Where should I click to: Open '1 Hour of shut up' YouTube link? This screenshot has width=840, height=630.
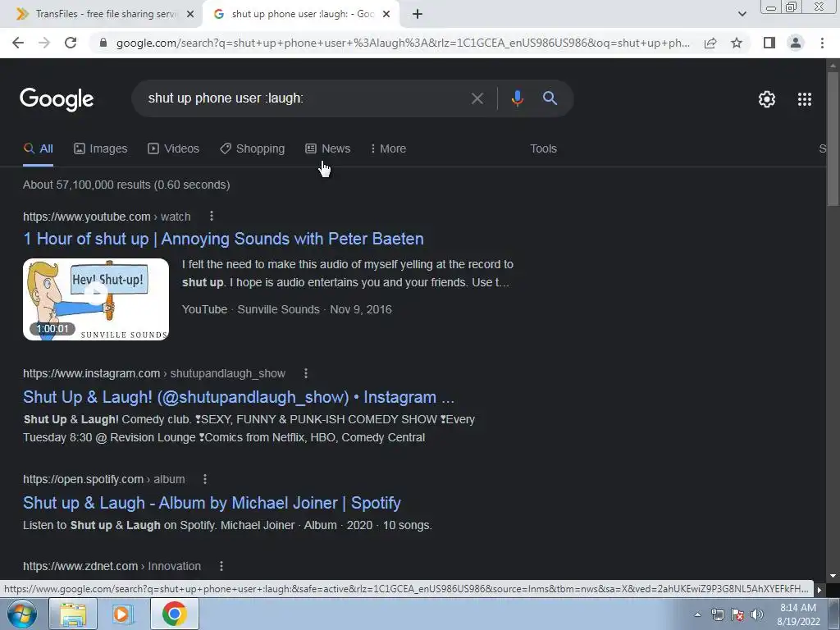(223, 239)
